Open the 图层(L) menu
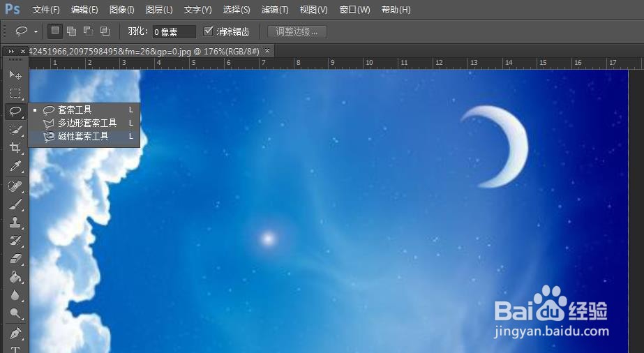 (159, 10)
